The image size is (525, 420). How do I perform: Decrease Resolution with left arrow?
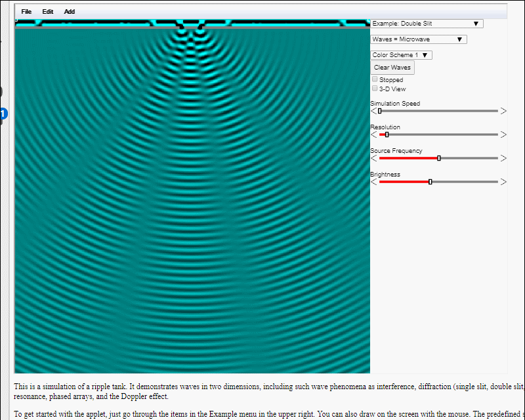pyautogui.click(x=374, y=135)
